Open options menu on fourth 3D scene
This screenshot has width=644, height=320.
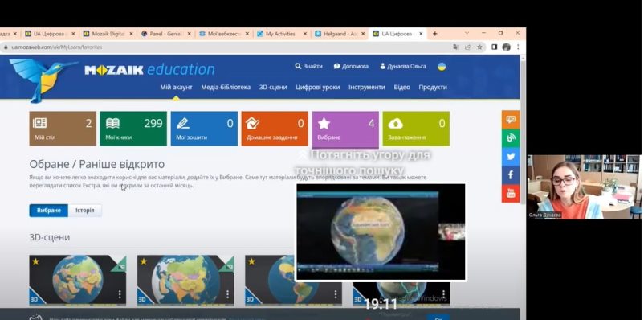pos(443,294)
